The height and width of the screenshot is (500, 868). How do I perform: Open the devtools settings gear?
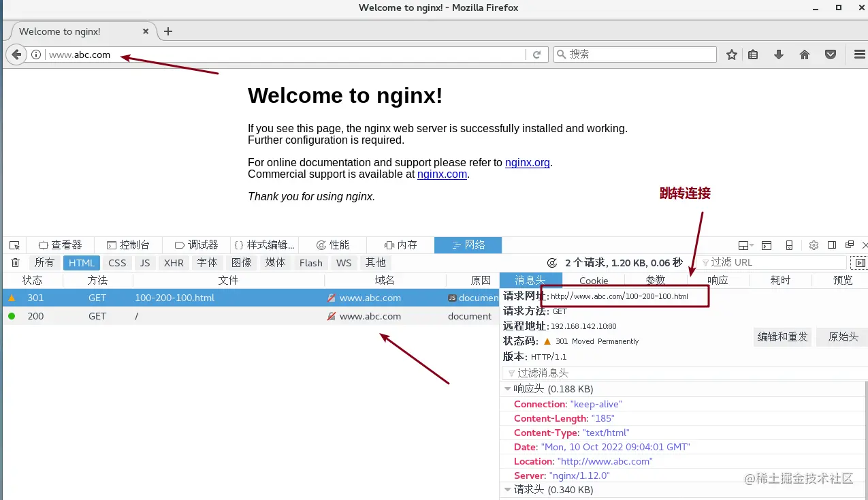coord(813,245)
